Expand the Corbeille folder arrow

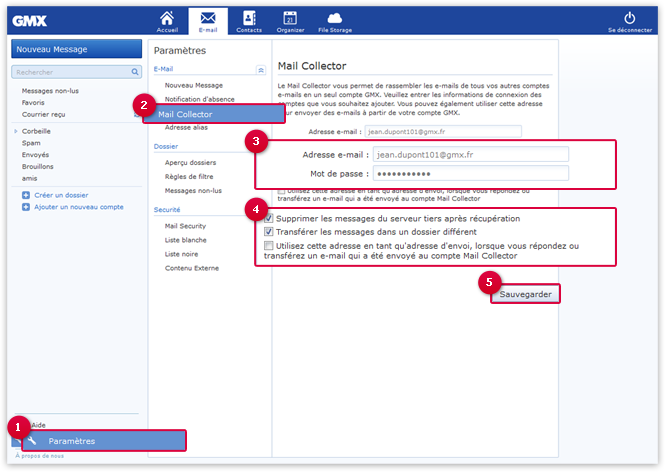16,131
